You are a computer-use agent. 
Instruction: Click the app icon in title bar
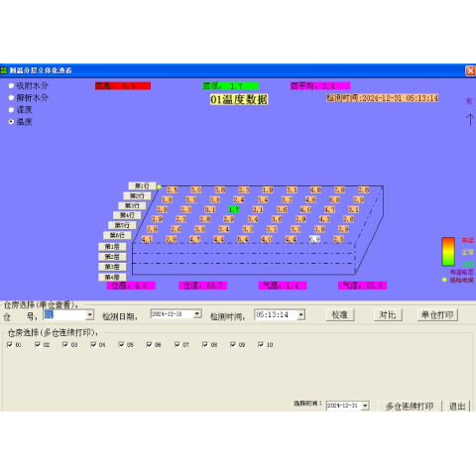point(4,70)
